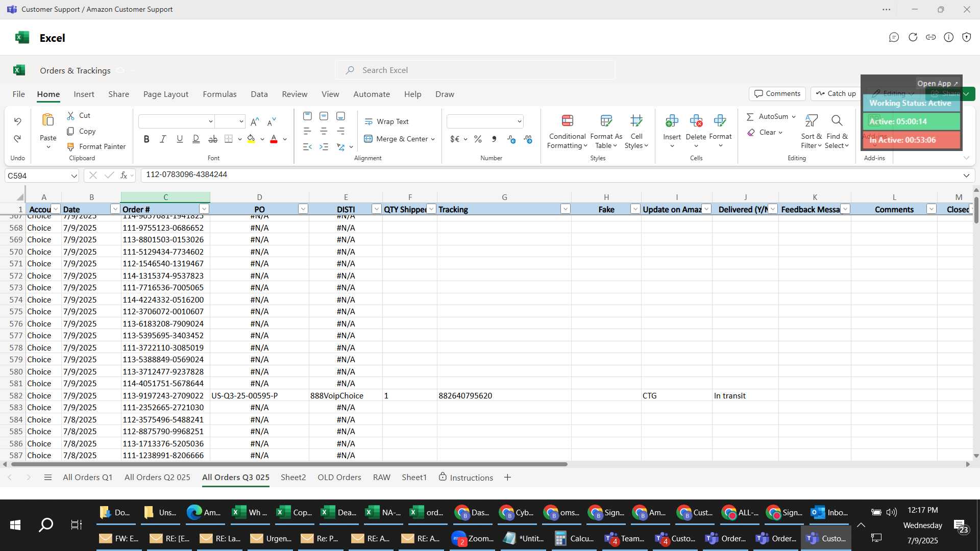
Task: Click Format cells icon
Action: click(x=720, y=121)
